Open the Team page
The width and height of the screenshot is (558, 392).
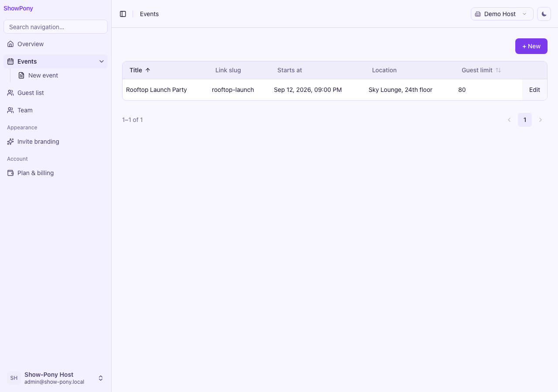55,110
